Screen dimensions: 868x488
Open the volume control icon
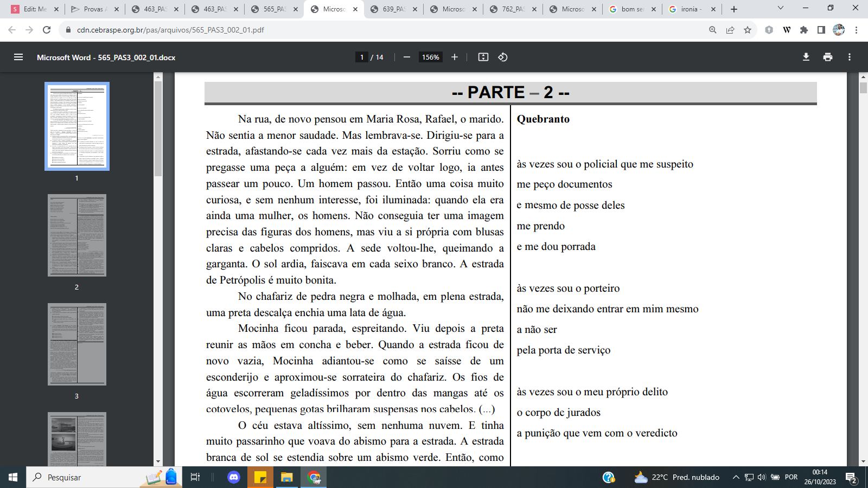pyautogui.click(x=762, y=477)
